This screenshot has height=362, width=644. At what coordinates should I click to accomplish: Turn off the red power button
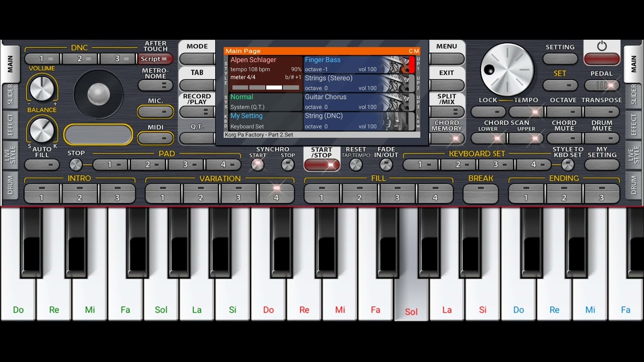pyautogui.click(x=602, y=59)
